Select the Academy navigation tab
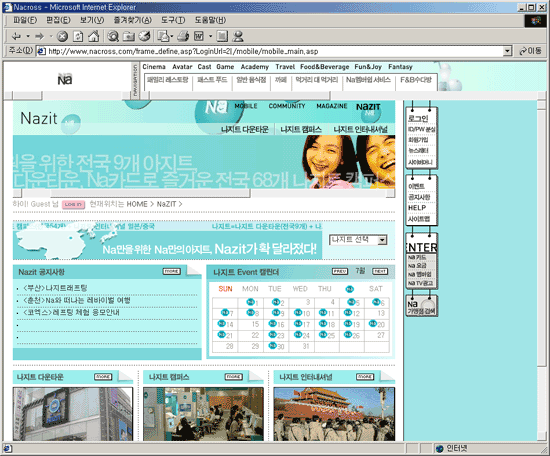Image resolution: width=550 pixels, height=456 pixels. pos(255,67)
